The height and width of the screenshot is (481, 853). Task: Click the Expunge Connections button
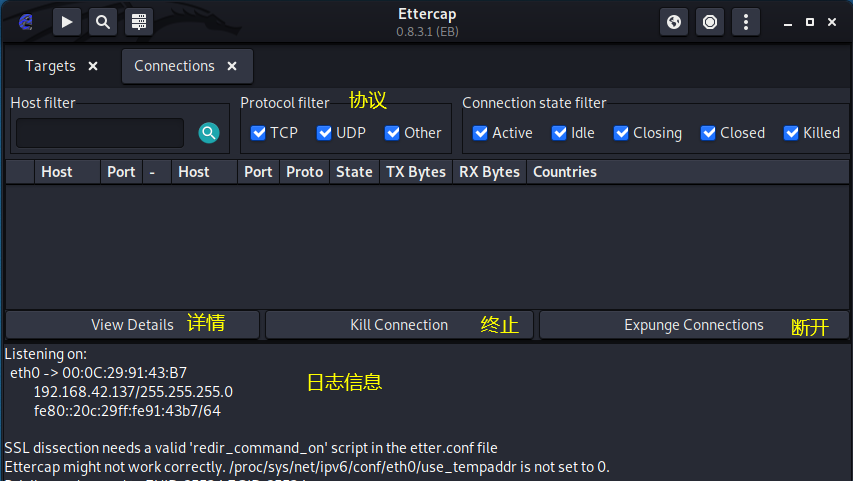(694, 325)
